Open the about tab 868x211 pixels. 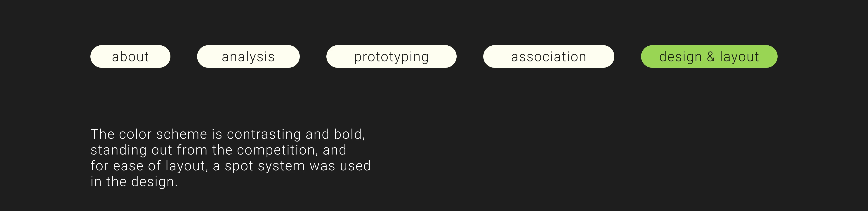click(130, 56)
